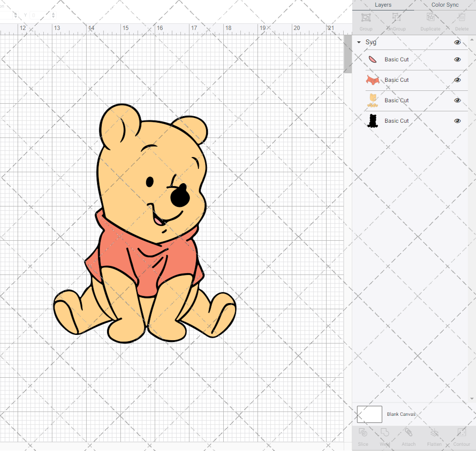Click the Y position input field
476x451 pixels.
40,15
